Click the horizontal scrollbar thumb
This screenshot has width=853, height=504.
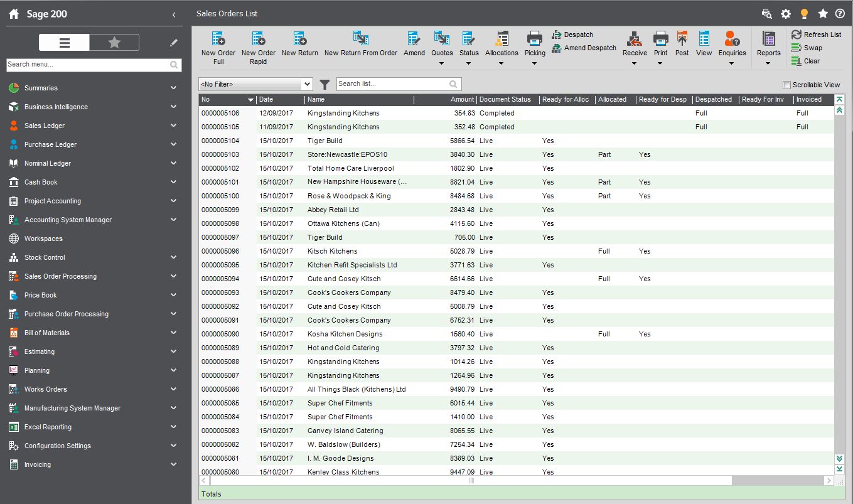pyautogui.click(x=471, y=480)
